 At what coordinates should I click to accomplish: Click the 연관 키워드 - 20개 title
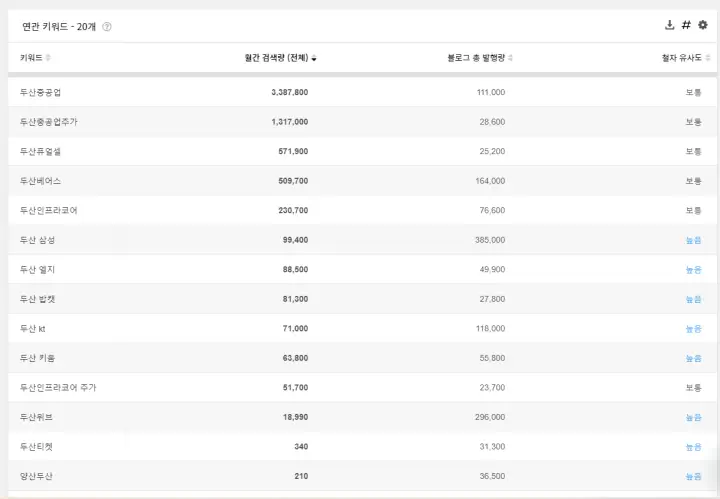click(59, 27)
